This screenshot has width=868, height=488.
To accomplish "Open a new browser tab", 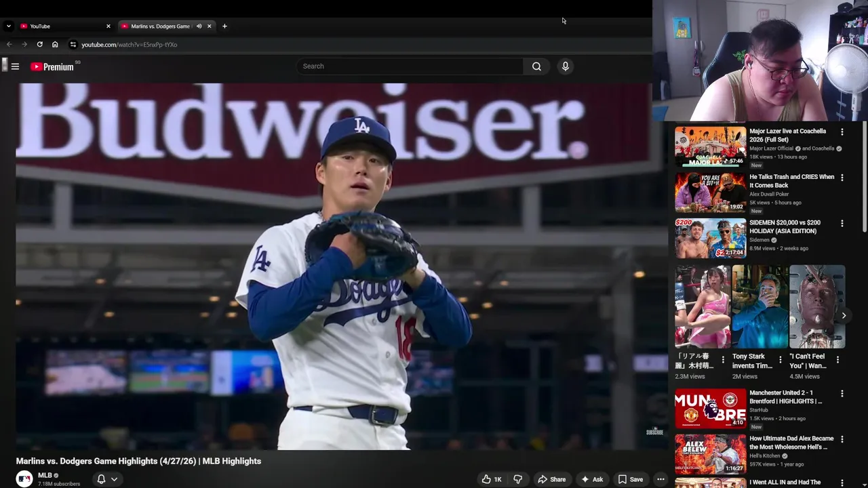I will pos(224,26).
